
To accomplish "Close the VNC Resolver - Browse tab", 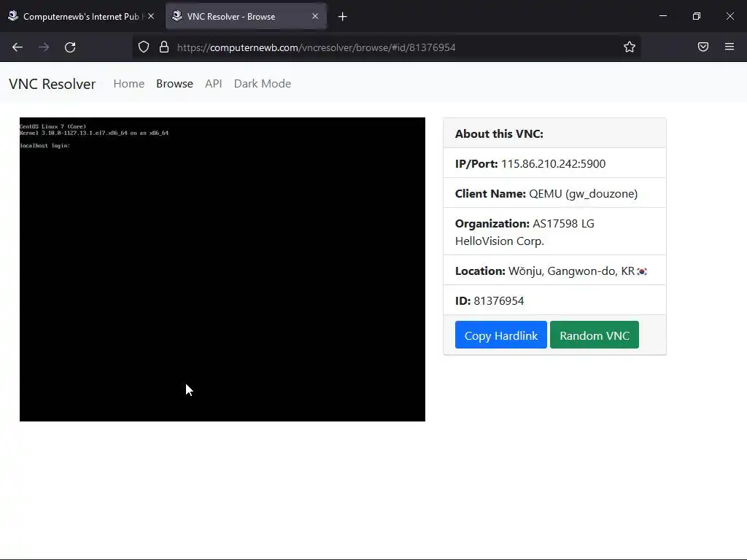I will 315,16.
